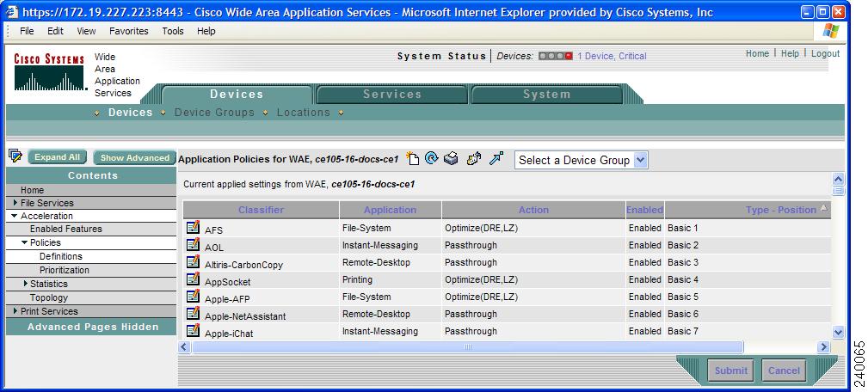Click the Submit button
Image resolution: width=868 pixels, height=392 pixels.
coord(730,371)
